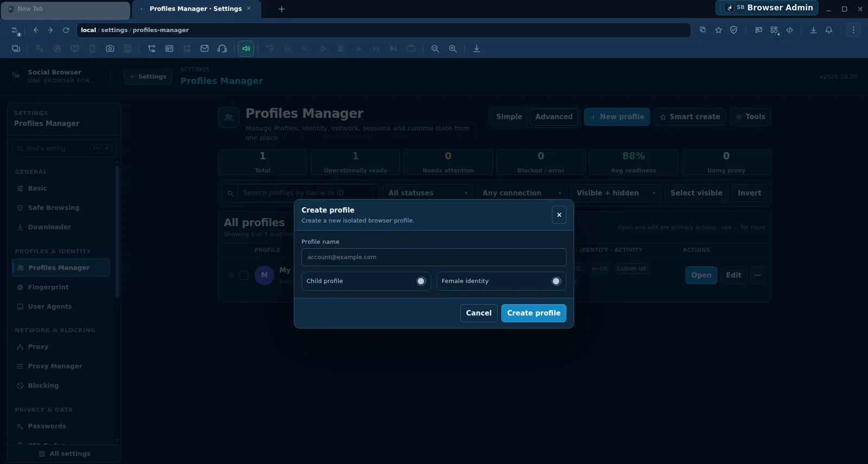Expand the Visible + hidden dropdown

pos(616,193)
